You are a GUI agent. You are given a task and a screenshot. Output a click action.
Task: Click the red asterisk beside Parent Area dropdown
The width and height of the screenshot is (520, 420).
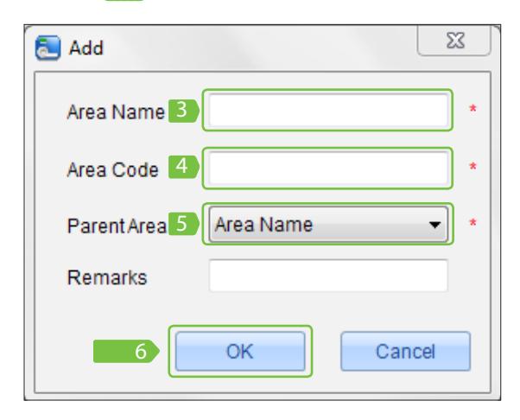pos(472,223)
